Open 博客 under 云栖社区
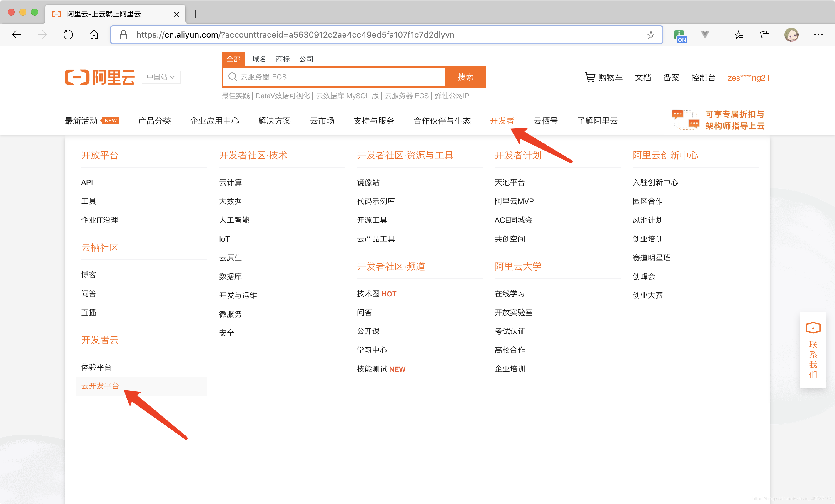Screen dimensions: 835x504 tap(89, 275)
